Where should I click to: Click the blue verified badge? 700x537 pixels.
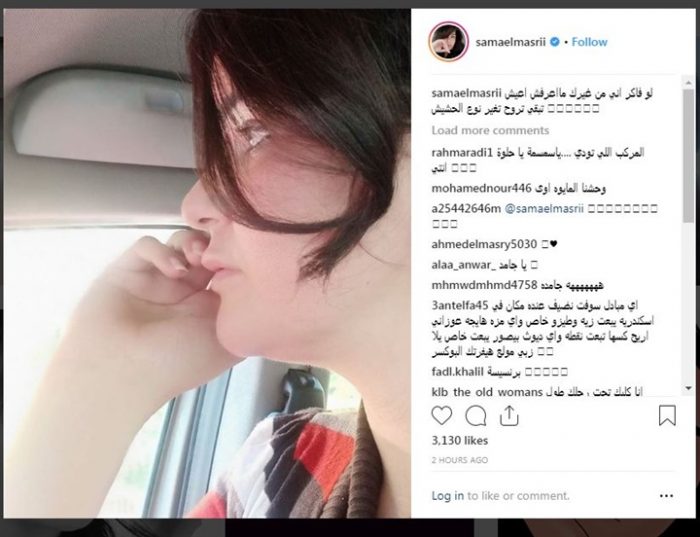tap(554, 42)
